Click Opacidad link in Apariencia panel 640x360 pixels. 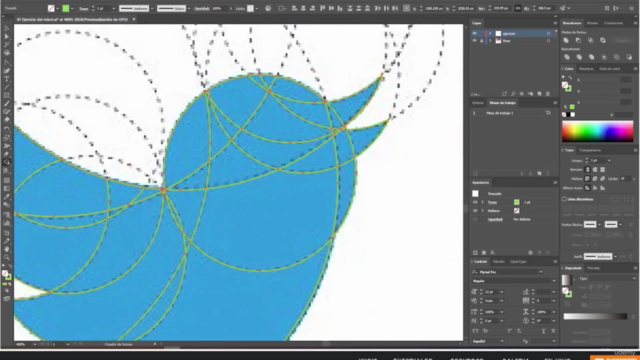[x=495, y=220]
